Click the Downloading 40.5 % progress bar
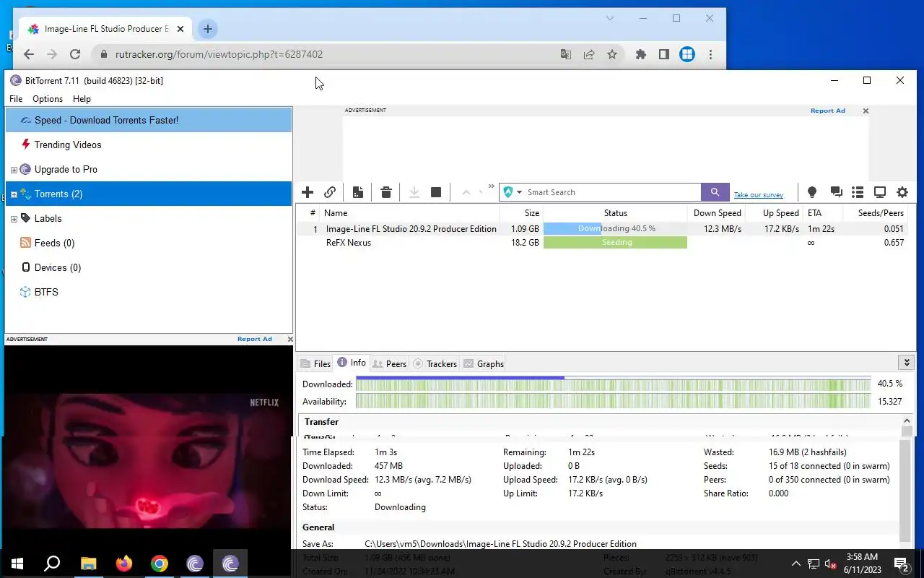Image resolution: width=924 pixels, height=578 pixels. tap(615, 228)
